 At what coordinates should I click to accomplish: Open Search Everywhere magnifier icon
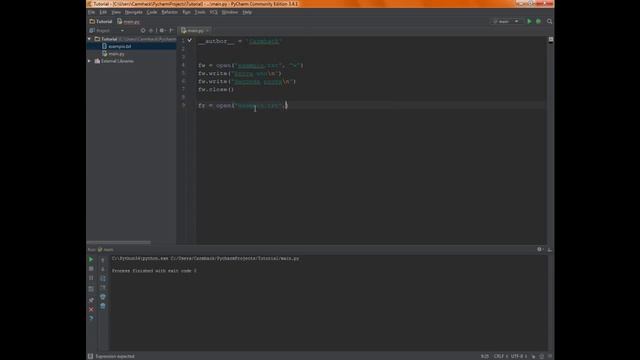[549, 21]
